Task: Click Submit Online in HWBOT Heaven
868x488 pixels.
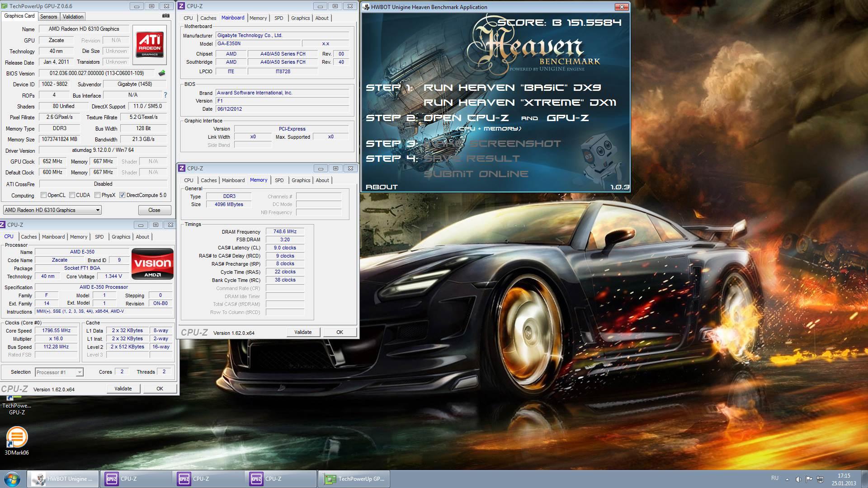Action: [x=476, y=174]
